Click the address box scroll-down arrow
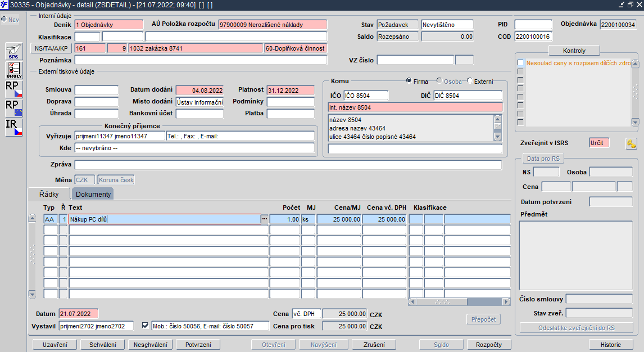 498,137
